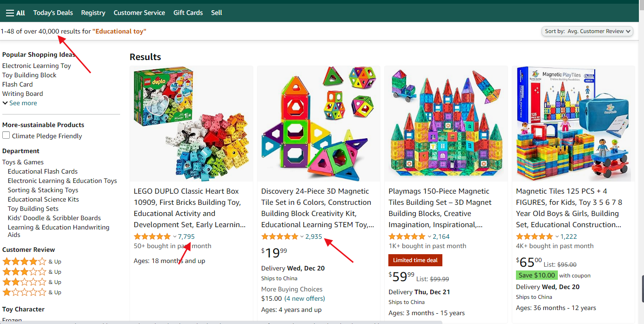
Task: Open the LEGO DUPLO Heart Box image
Action: (x=191, y=123)
